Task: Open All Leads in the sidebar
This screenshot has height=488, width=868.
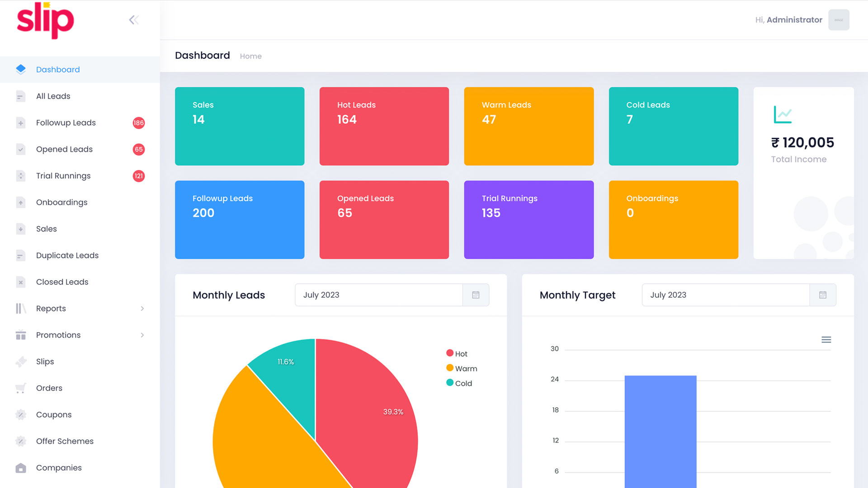Action: (80, 96)
